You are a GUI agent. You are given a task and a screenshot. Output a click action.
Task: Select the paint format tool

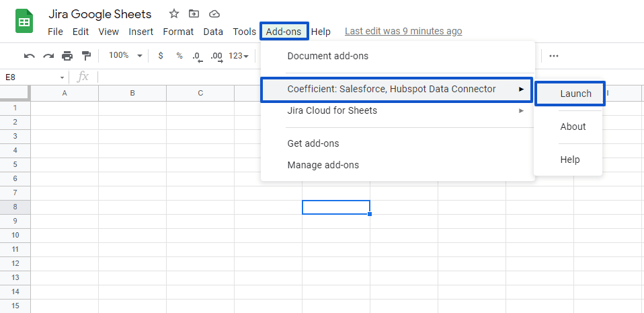click(x=86, y=56)
